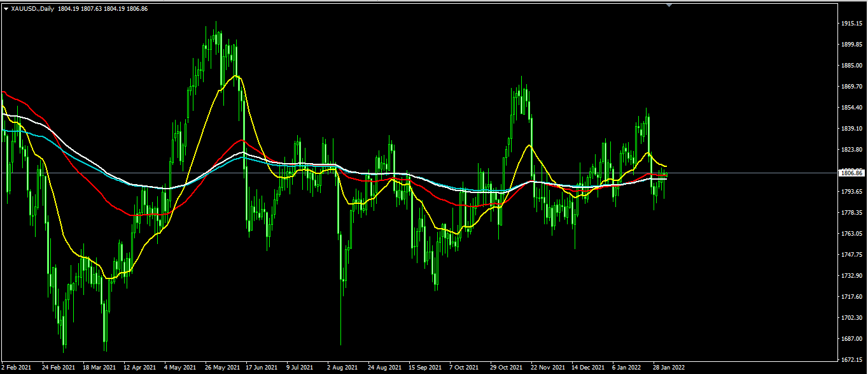
Task: Click the 22 Nov 2021 date label
Action: pos(548,368)
